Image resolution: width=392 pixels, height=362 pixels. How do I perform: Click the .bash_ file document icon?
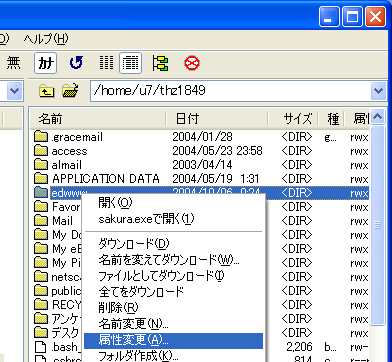[x=41, y=347]
